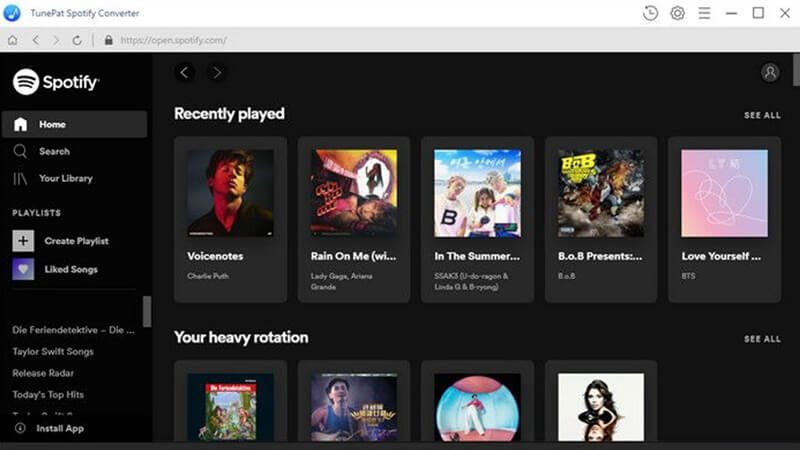
Task: Click the TunePat app logo icon
Action: click(12, 13)
